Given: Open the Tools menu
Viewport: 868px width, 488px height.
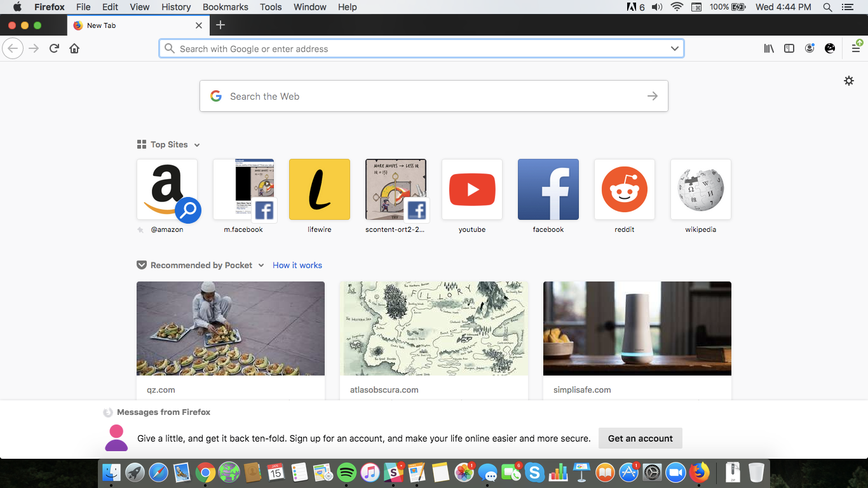Looking at the screenshot, I should (x=271, y=7).
